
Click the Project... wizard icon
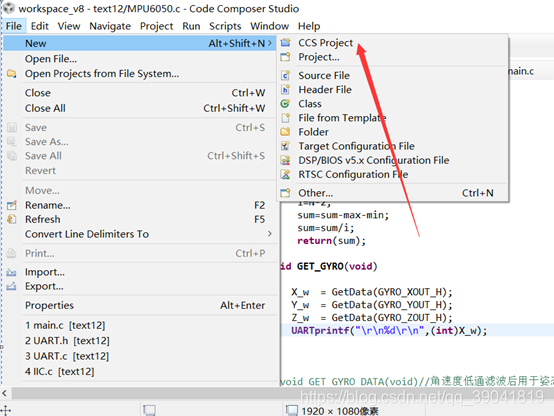285,57
